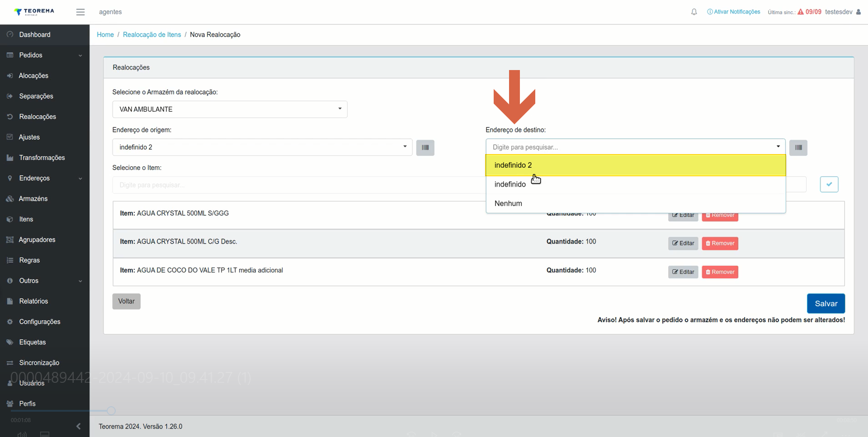
Task: Click the Salvar button
Action: [x=826, y=304]
